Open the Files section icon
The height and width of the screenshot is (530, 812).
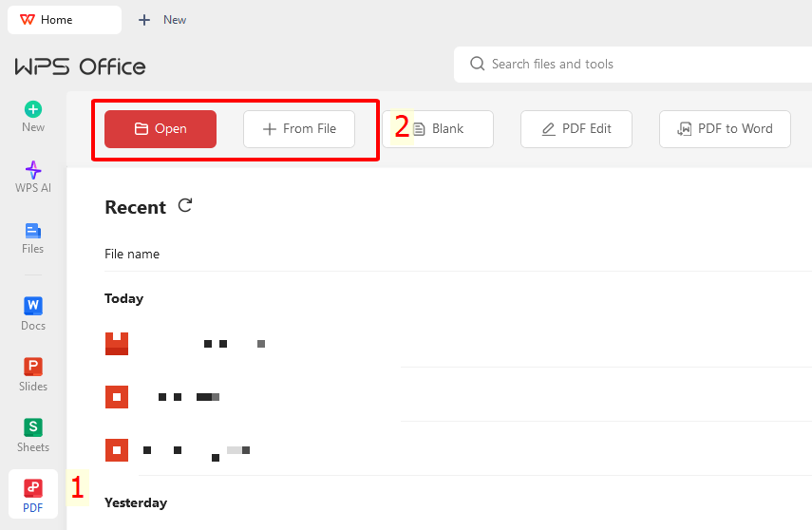click(x=33, y=231)
